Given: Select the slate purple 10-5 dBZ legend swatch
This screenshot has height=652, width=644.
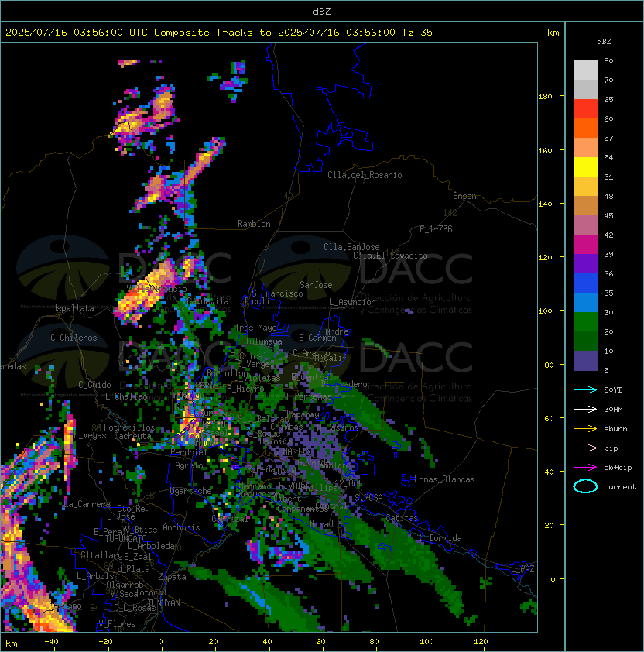Looking at the screenshot, I should (x=585, y=361).
